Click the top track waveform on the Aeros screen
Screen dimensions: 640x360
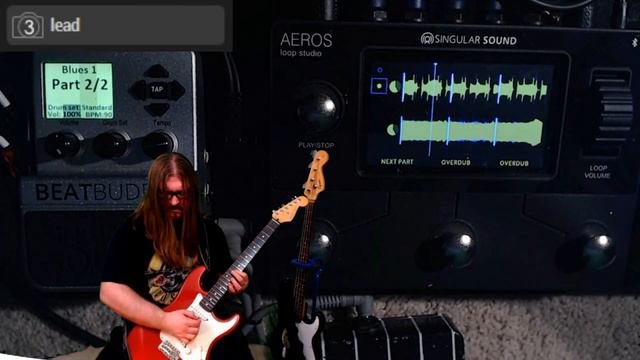(x=474, y=88)
